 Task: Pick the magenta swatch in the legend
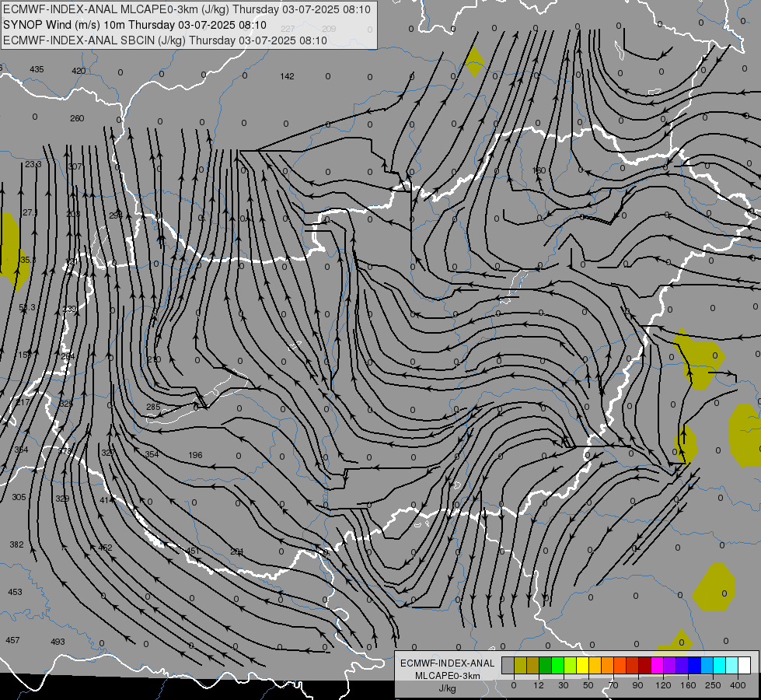pyautogui.click(x=658, y=665)
